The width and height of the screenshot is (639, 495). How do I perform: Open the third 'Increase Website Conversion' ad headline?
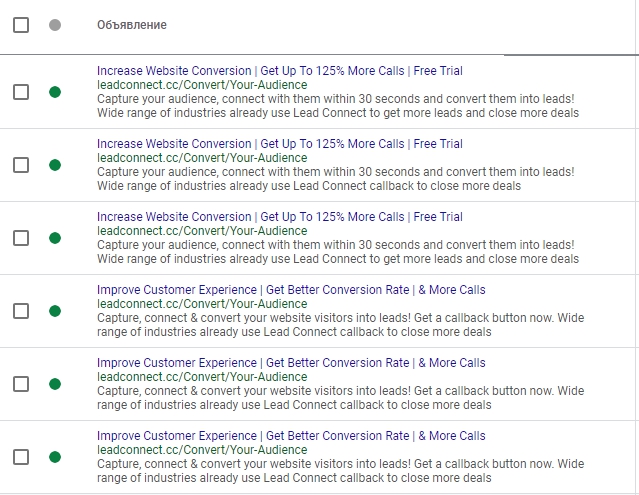pyautogui.click(x=280, y=217)
